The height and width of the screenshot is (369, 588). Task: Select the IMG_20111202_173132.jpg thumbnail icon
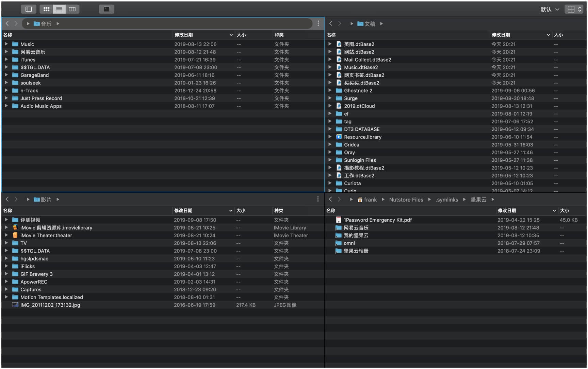(x=15, y=305)
